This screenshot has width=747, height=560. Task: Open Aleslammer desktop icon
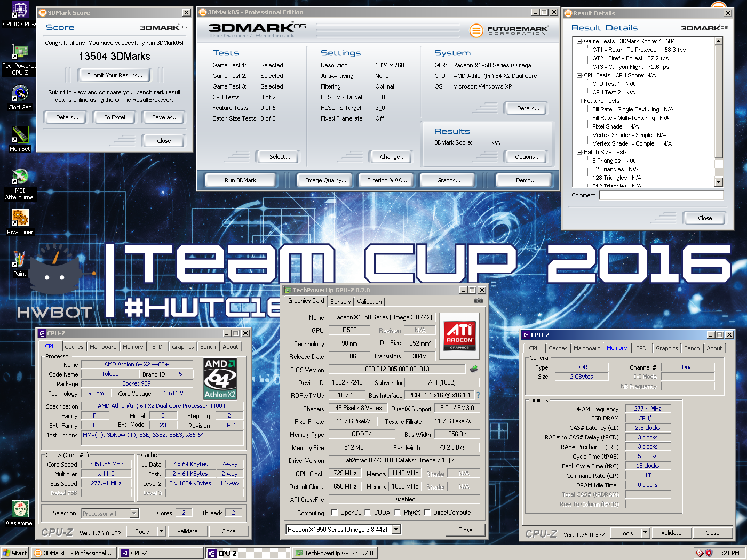(x=20, y=514)
